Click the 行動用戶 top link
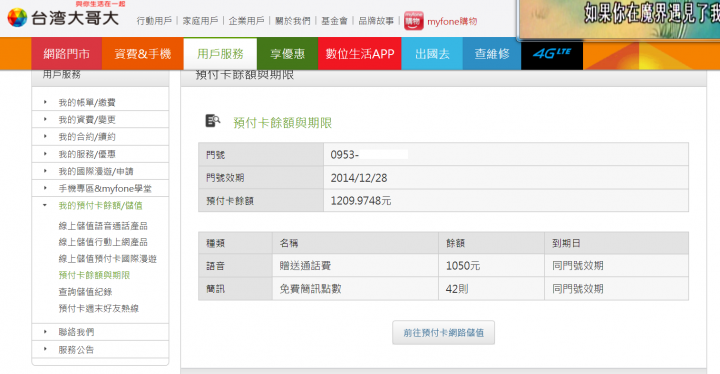Screen dimensions: 720x374 (x=154, y=21)
